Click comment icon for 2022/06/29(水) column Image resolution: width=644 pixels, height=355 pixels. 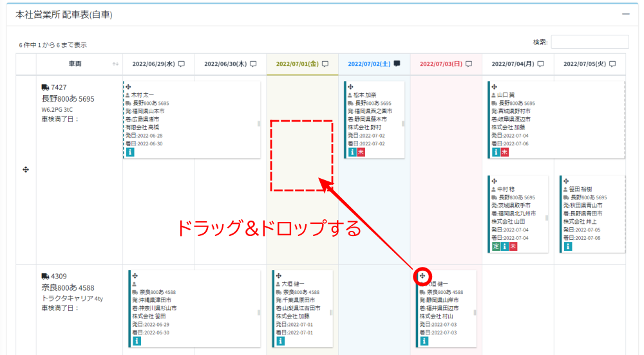pos(182,64)
